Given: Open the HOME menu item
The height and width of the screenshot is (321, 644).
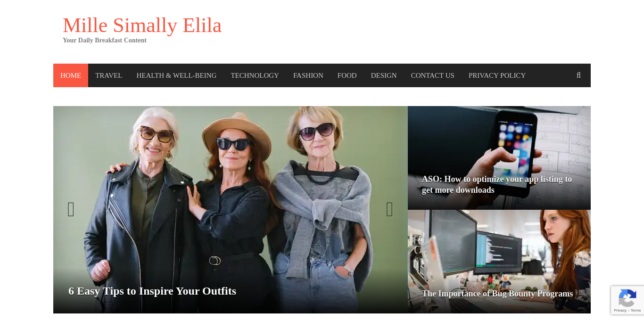Looking at the screenshot, I should [x=71, y=75].
